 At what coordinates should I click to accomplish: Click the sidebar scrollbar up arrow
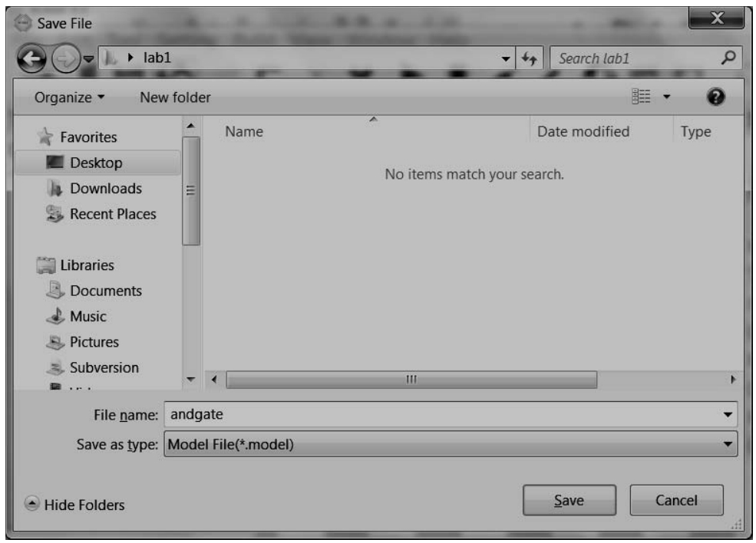tap(191, 126)
